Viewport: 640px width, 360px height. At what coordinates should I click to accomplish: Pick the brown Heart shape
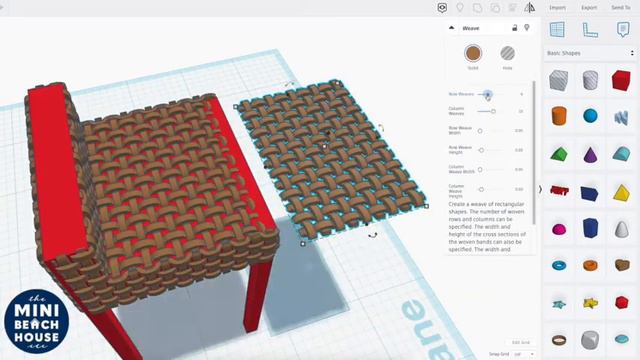click(x=622, y=265)
